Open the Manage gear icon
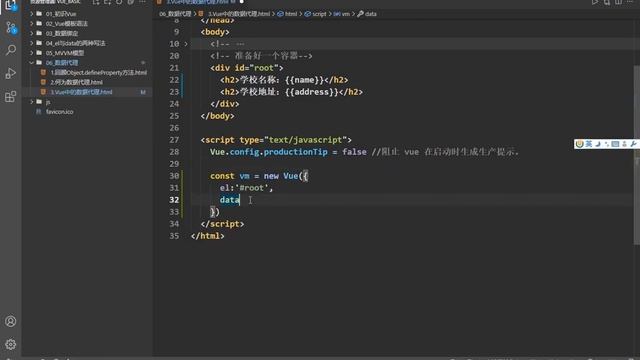 pos(11,344)
